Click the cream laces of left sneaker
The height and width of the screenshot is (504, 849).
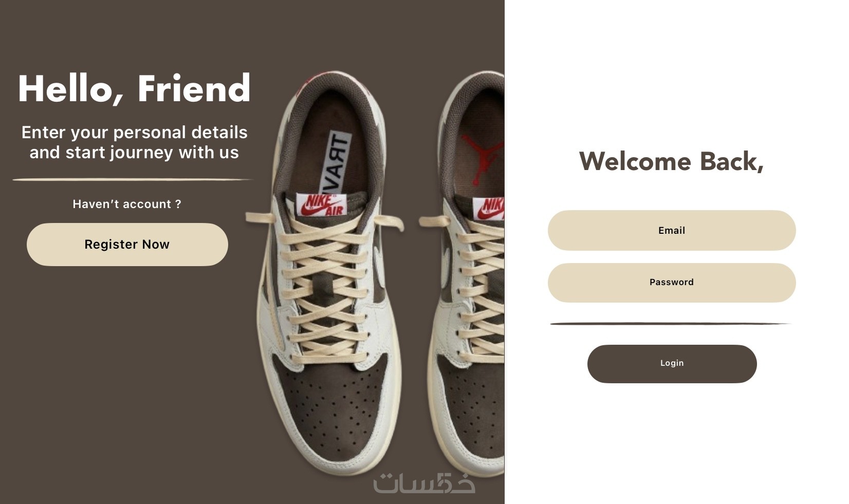coord(325,288)
